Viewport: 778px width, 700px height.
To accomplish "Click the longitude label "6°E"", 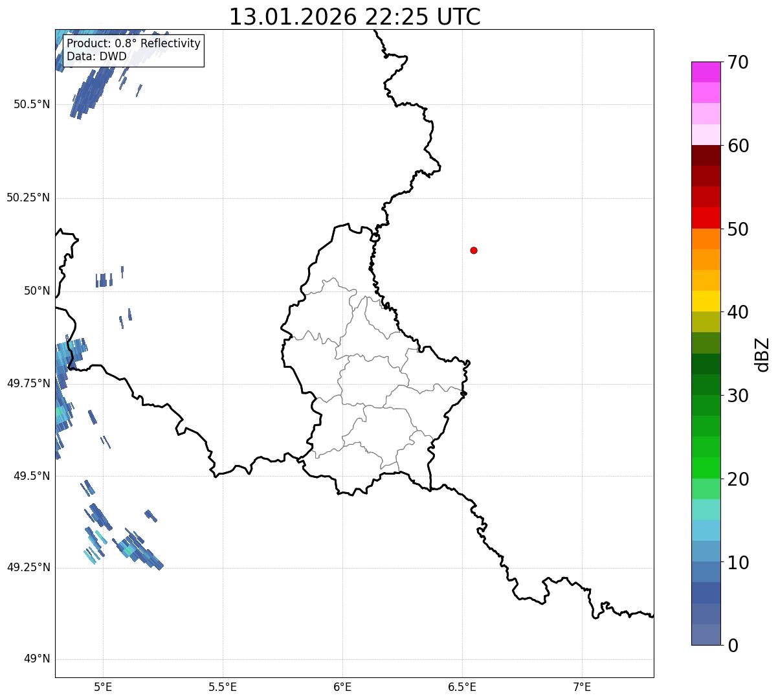I will (x=342, y=686).
